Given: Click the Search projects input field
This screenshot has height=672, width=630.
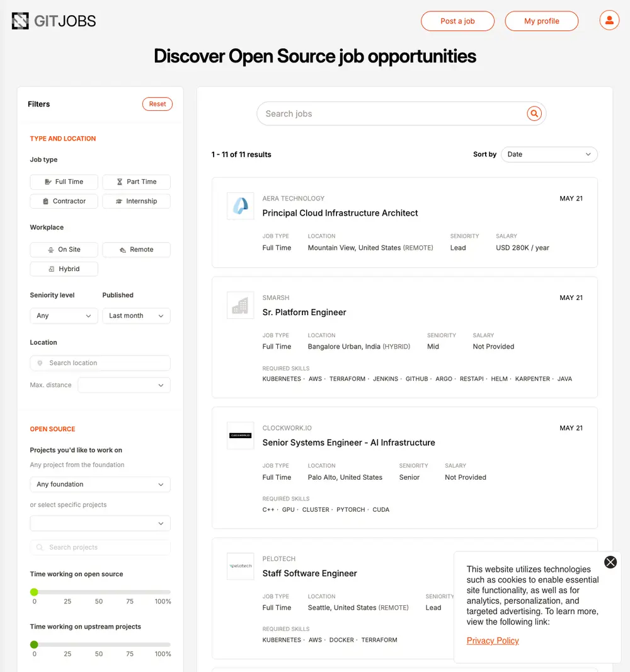Looking at the screenshot, I should click(x=100, y=547).
